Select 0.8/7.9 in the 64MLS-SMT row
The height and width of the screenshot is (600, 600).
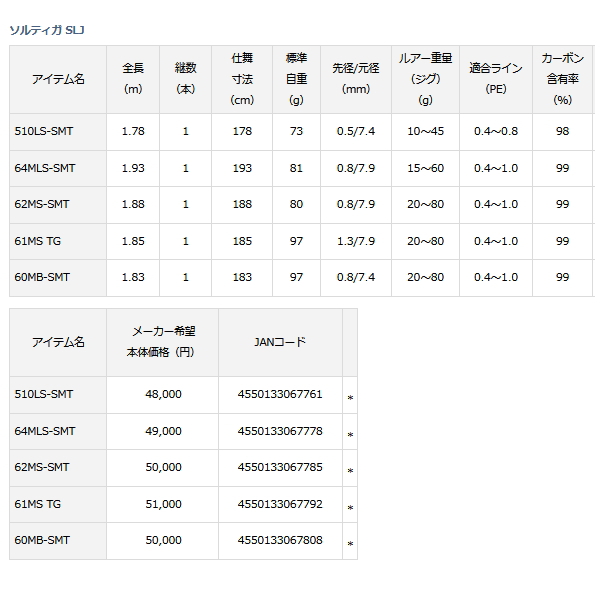(x=355, y=168)
